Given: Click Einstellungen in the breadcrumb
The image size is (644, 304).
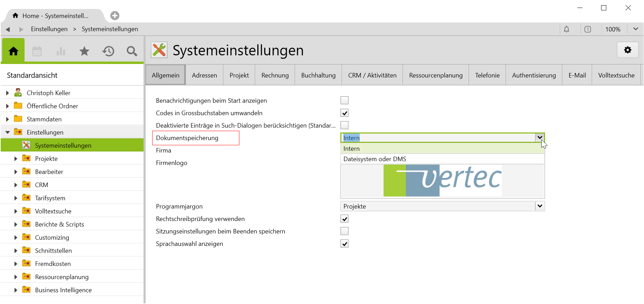Looking at the screenshot, I should pos(49,29).
